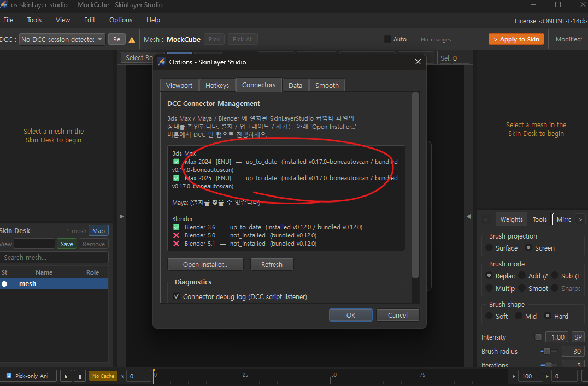The height and width of the screenshot is (386, 588).
Task: Open the Help menu
Action: pyautogui.click(x=153, y=20)
